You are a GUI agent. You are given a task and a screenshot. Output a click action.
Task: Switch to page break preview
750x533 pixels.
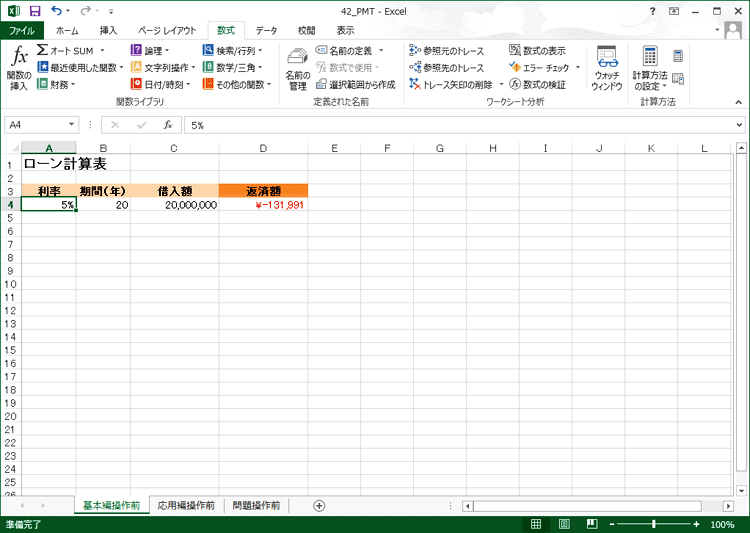(592, 524)
